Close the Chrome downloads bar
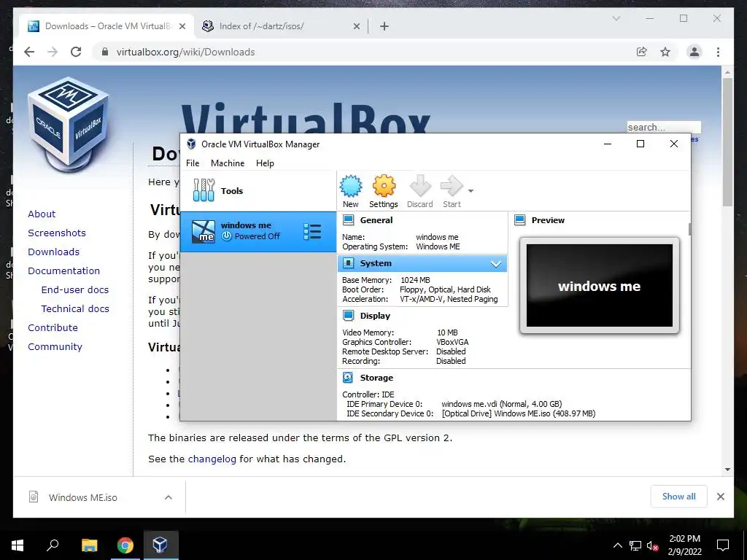The image size is (747, 560). pyautogui.click(x=721, y=497)
